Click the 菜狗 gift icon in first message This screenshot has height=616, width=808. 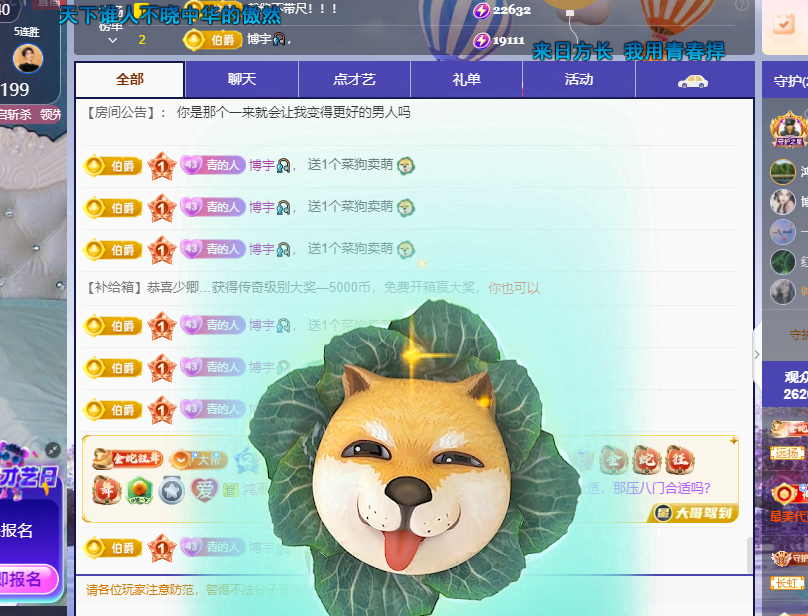pyautogui.click(x=406, y=165)
